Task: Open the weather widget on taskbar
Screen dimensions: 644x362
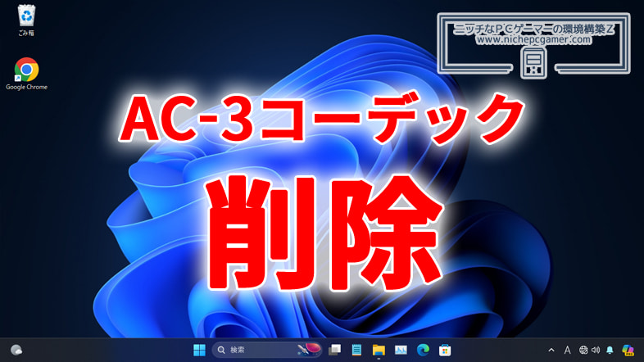Action: [16, 350]
